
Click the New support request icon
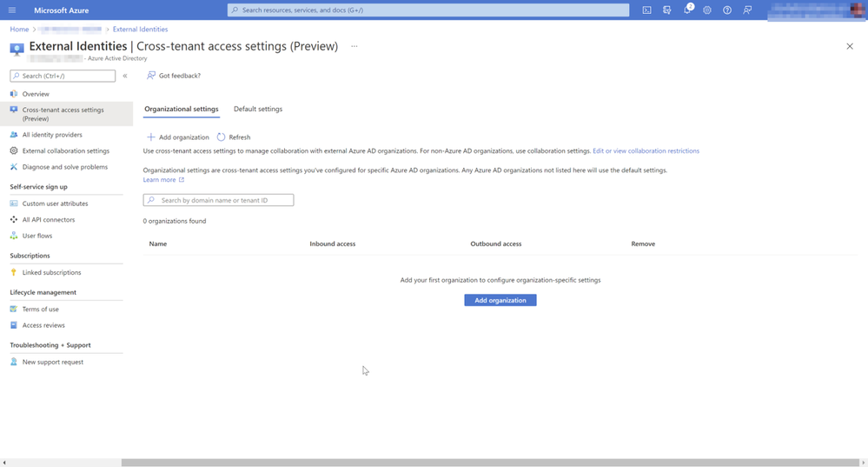[x=14, y=362]
